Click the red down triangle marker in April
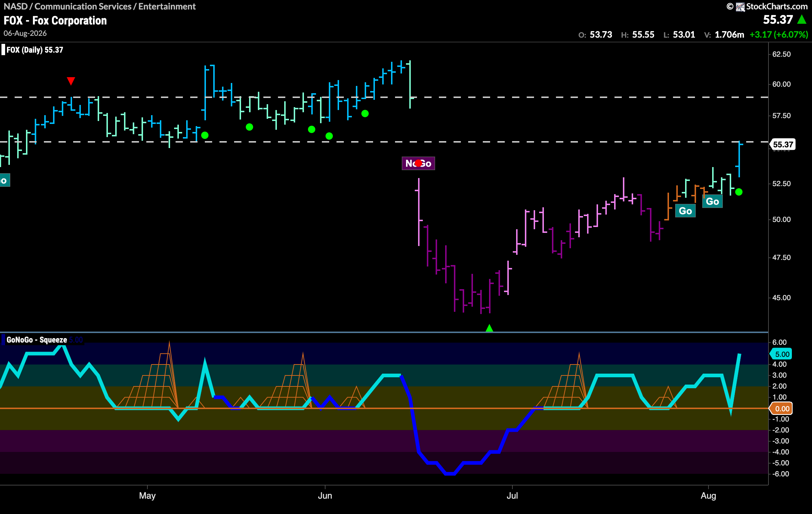The image size is (812, 514). click(x=71, y=81)
